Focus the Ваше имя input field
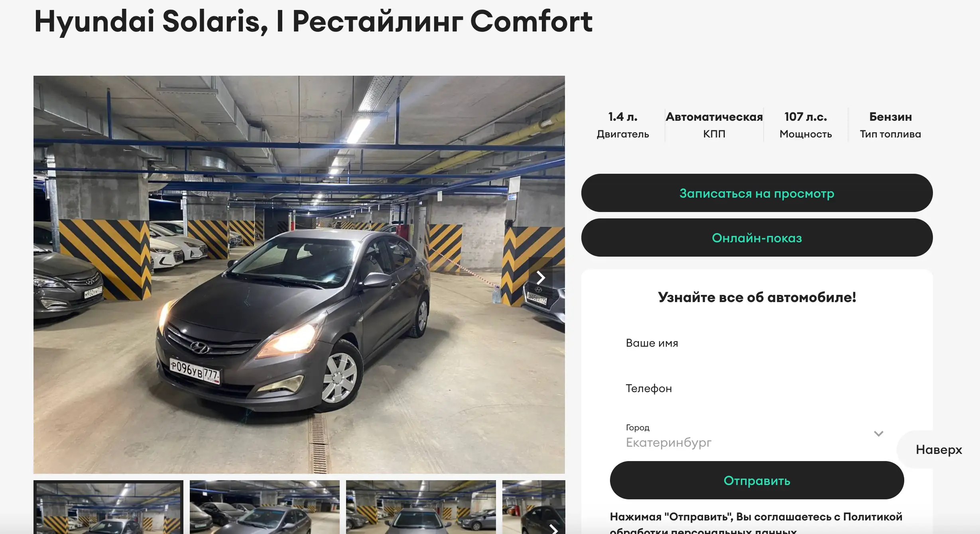This screenshot has height=534, width=980. (757, 343)
